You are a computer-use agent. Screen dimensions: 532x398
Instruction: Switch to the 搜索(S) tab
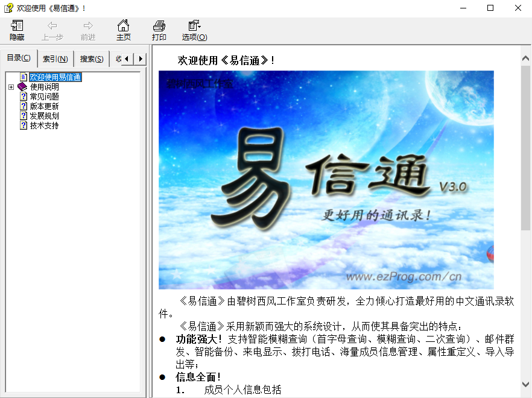(x=92, y=59)
